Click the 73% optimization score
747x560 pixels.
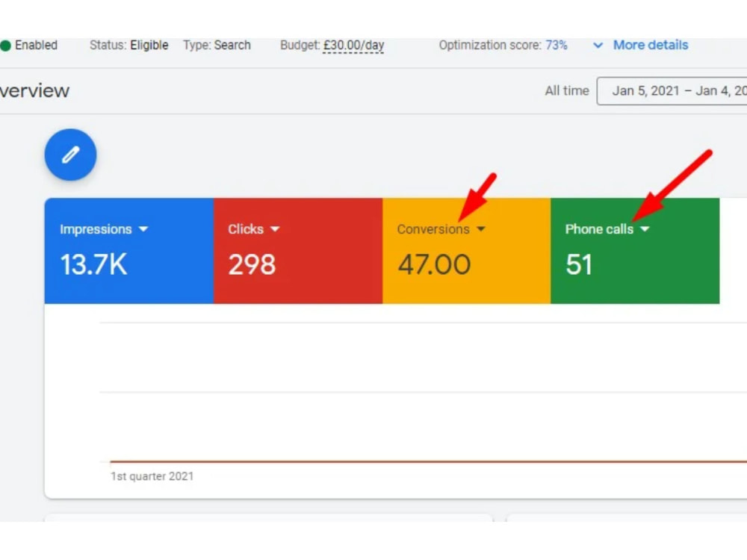point(557,46)
